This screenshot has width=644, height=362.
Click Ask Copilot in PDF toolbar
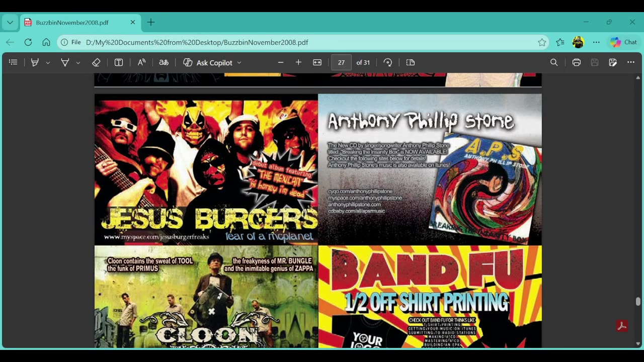coord(207,62)
